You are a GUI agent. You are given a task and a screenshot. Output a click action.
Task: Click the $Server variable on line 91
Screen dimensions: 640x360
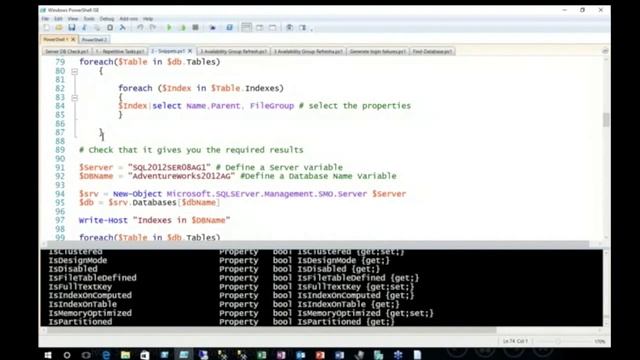(x=96, y=167)
